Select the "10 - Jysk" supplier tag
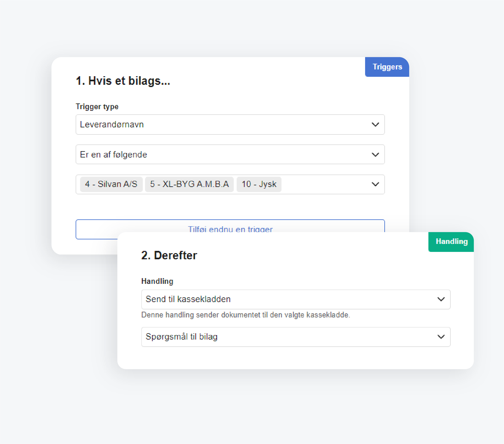This screenshot has height=444, width=504. [x=259, y=184]
